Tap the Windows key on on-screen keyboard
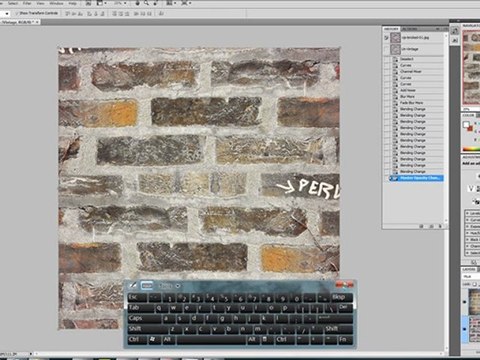The image size is (480, 360). pyautogui.click(x=155, y=340)
